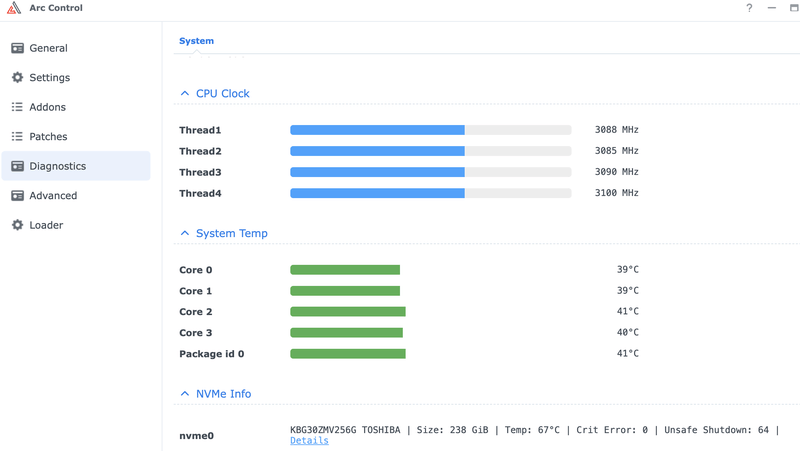
Task: Click the Thread1 clock progress bar
Action: click(431, 130)
